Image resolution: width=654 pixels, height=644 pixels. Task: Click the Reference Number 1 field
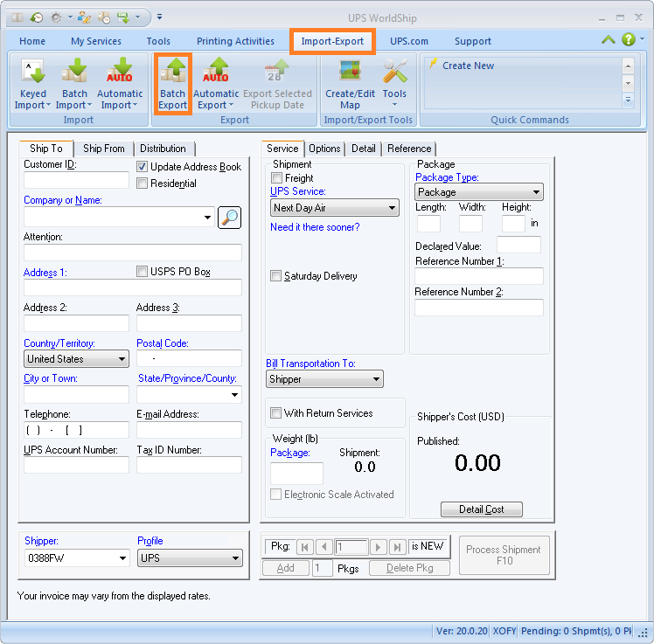click(479, 276)
